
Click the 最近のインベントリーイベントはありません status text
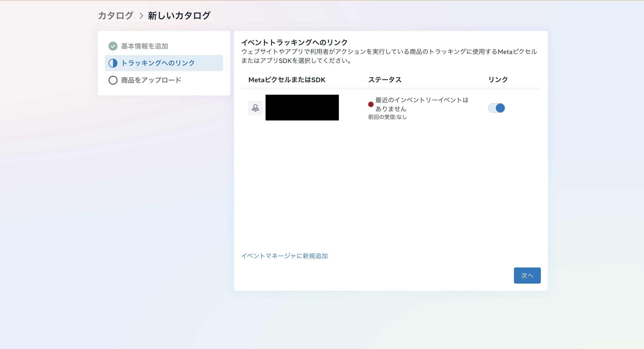coord(422,104)
